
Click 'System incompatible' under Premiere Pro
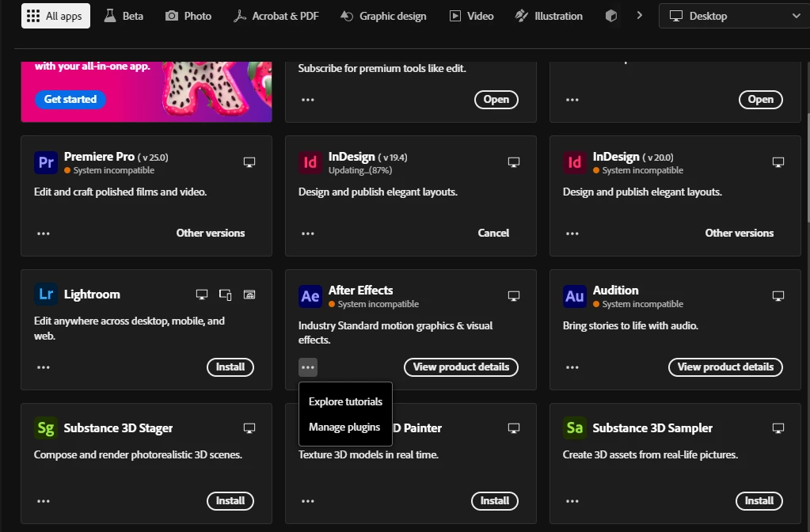[114, 170]
